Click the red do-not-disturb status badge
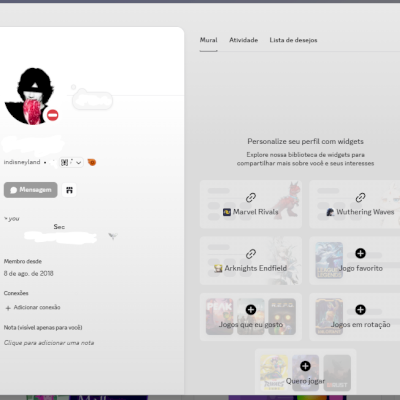 coord(52,115)
